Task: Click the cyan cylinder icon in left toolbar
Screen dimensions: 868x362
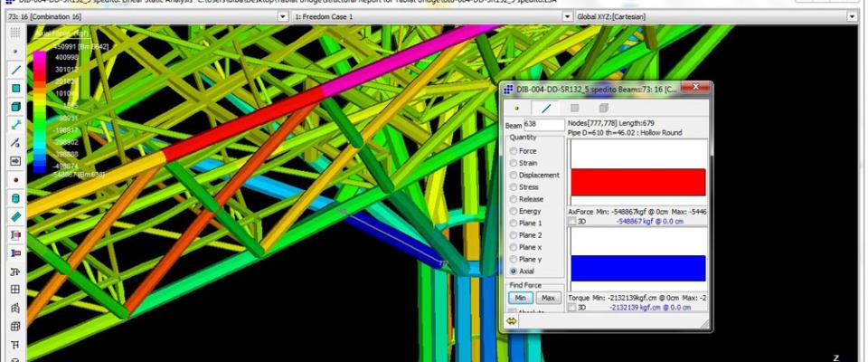Action: (x=15, y=198)
